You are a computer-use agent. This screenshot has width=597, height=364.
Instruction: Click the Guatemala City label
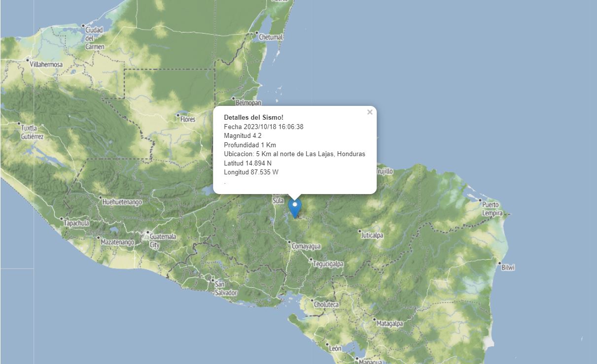point(162,240)
